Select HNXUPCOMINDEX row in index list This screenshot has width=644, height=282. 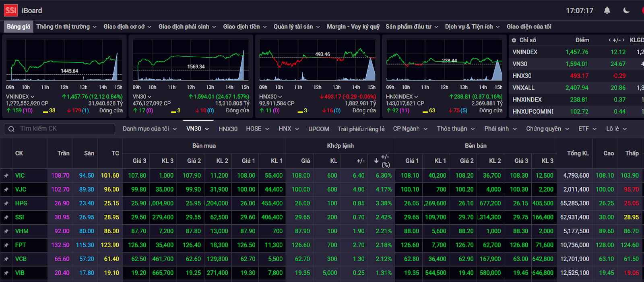pyautogui.click(x=576, y=112)
